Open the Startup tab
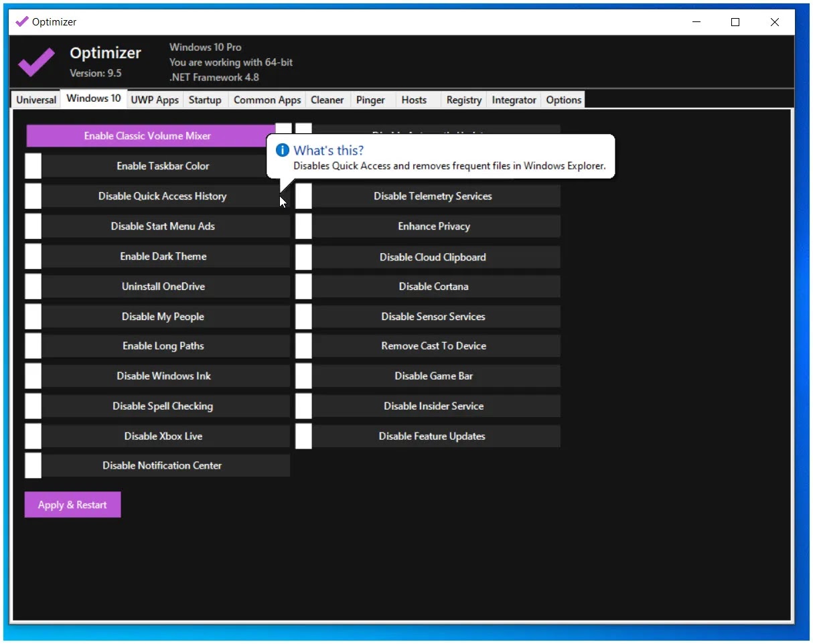This screenshot has height=644, width=813. click(205, 100)
